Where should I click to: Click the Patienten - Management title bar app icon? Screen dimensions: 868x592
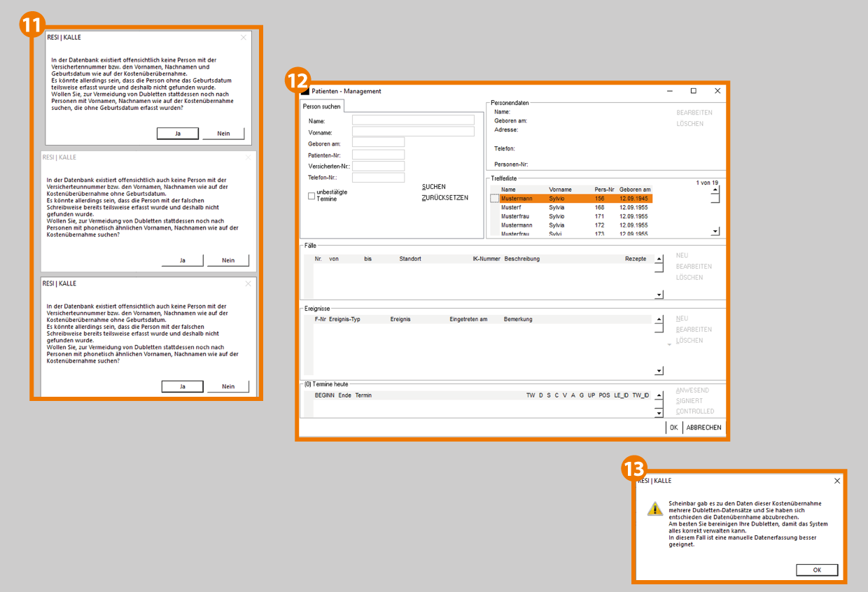pos(304,91)
